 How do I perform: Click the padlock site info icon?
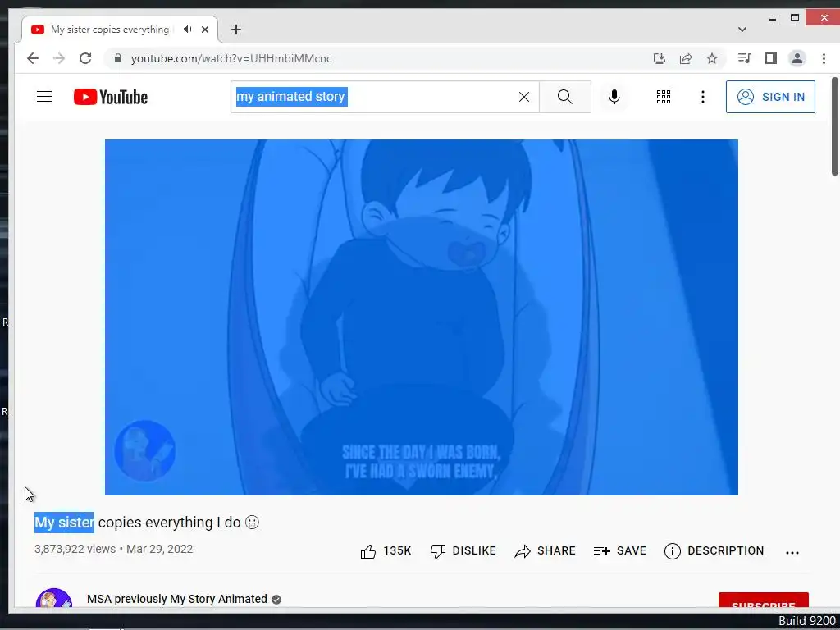click(x=118, y=58)
